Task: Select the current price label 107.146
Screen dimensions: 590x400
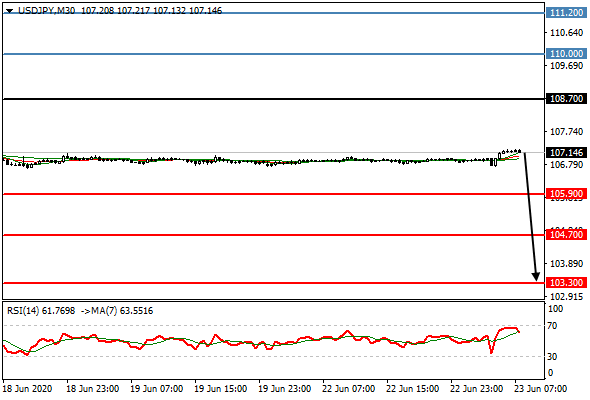Action: (x=566, y=153)
